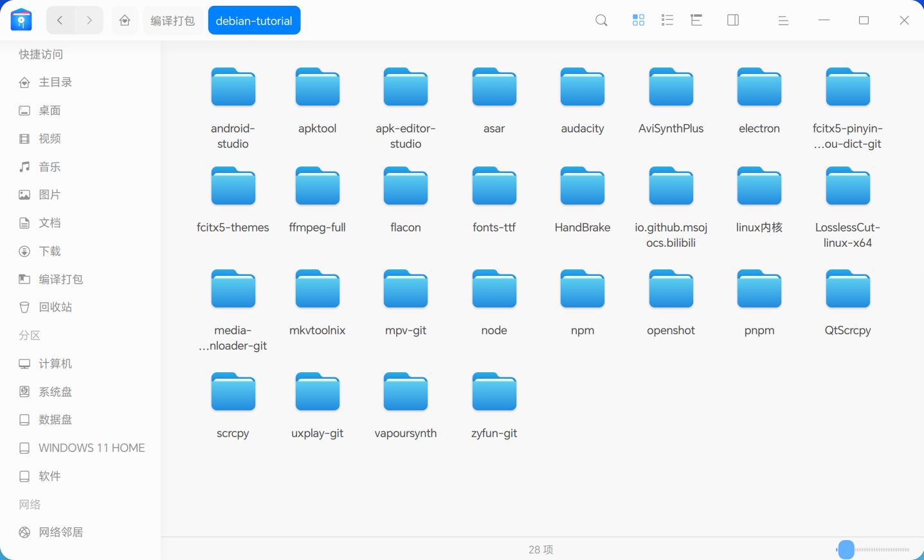Click debian-tutorial breadcrumb
924x560 pixels.
point(254,21)
